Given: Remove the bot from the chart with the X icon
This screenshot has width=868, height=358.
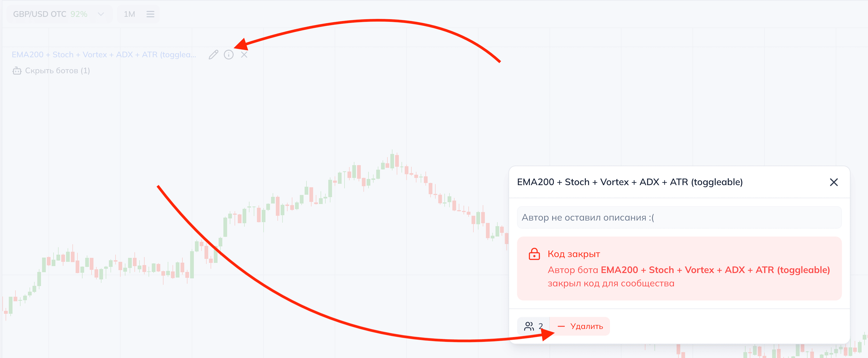Looking at the screenshot, I should click(244, 55).
